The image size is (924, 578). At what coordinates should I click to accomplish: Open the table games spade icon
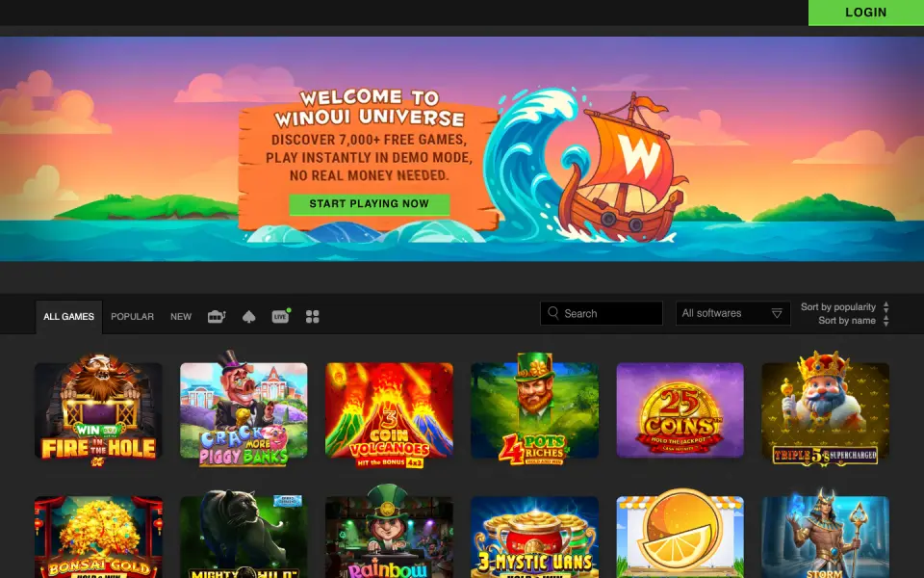(x=248, y=316)
